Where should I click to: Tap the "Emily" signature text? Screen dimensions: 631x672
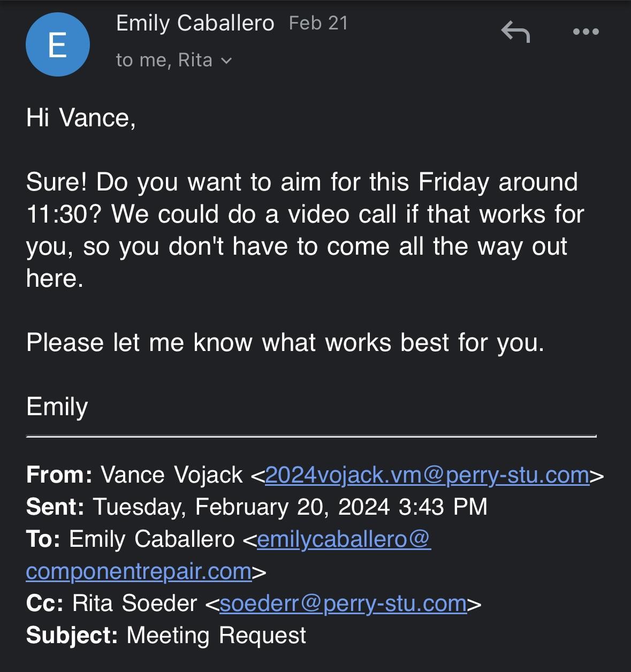point(57,407)
